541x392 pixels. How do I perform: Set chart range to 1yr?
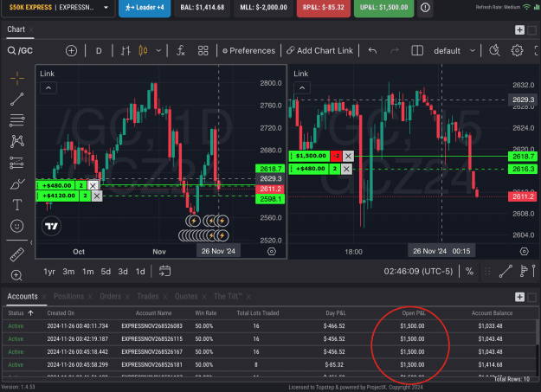click(x=49, y=272)
